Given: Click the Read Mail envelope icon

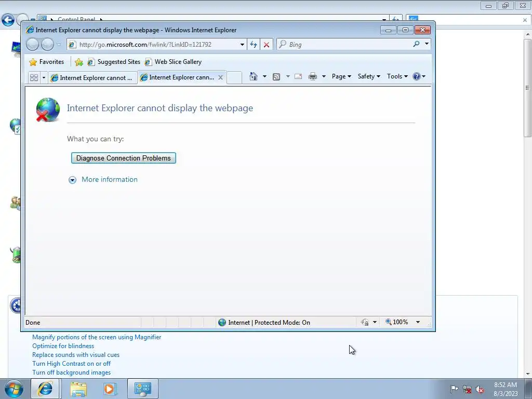Looking at the screenshot, I should (298, 76).
